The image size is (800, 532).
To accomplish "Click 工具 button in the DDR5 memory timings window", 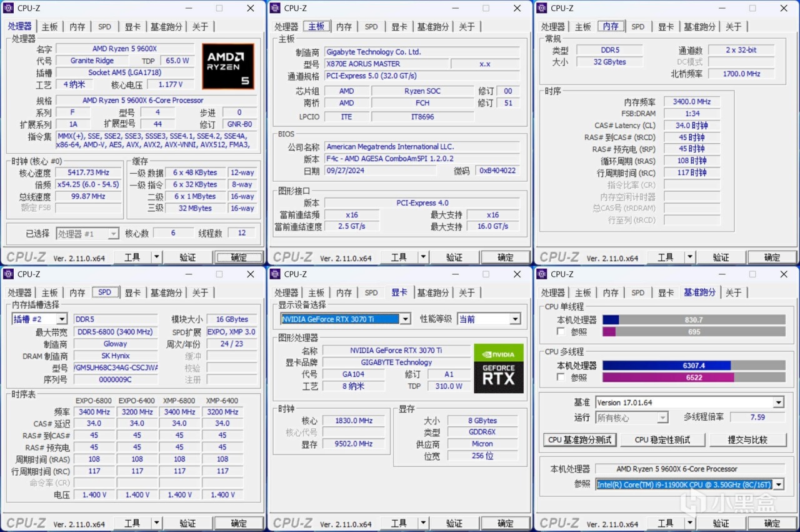I will 666,257.
